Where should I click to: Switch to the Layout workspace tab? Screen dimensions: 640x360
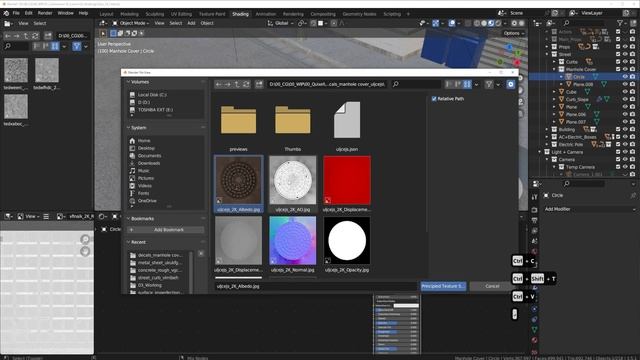tap(107, 14)
